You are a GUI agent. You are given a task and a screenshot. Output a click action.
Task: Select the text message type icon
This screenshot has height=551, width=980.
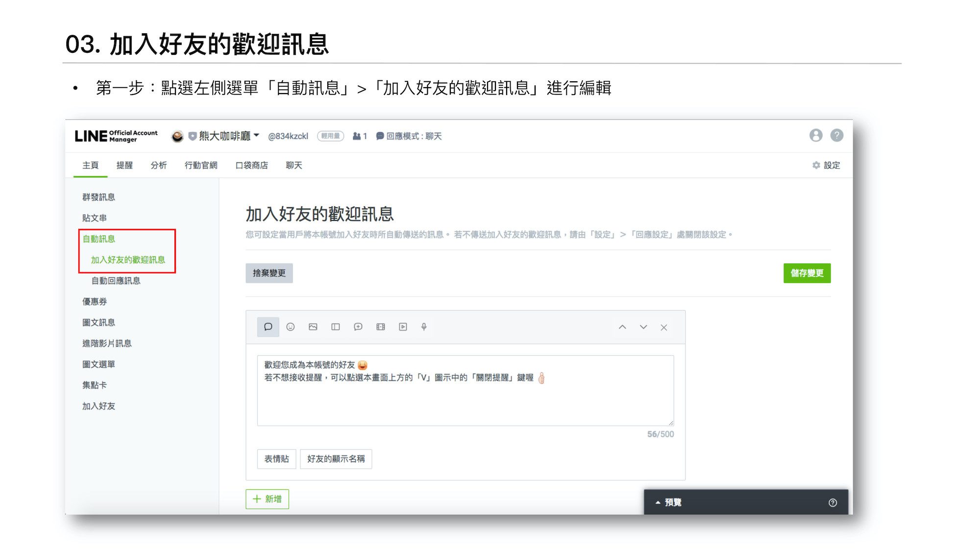click(268, 327)
